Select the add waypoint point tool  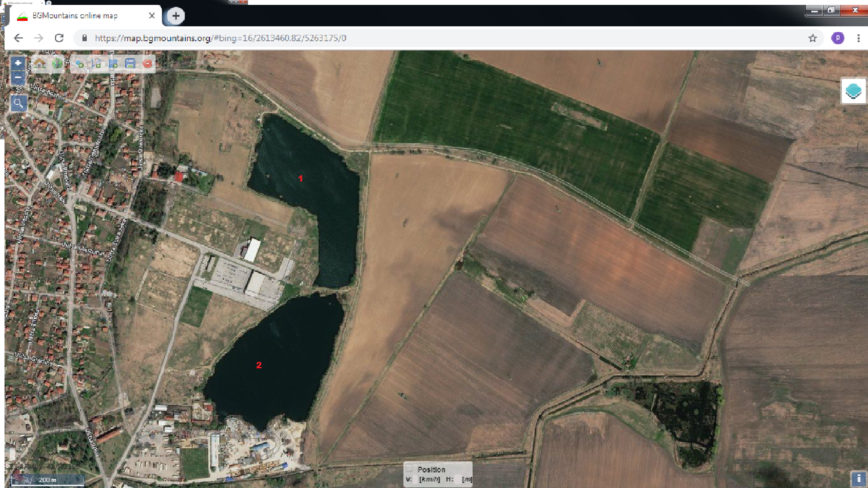79,64
